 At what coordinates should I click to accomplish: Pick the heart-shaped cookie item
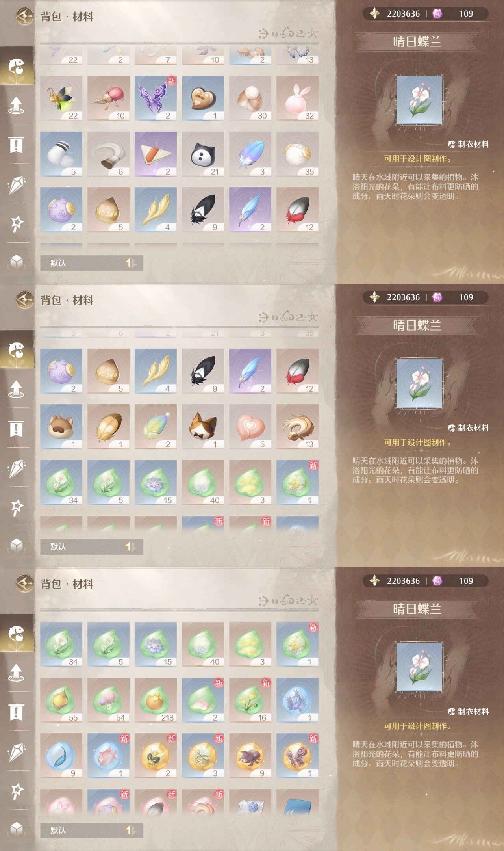203,98
